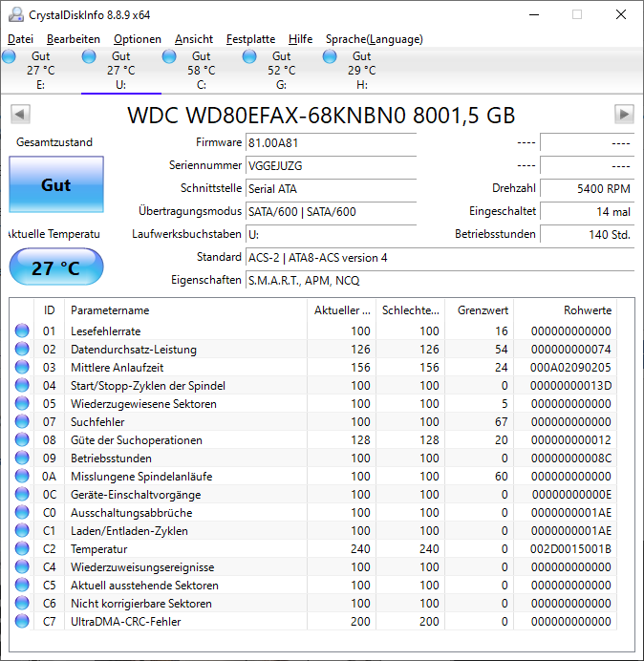Click status icon of Suchfehler row

22,421
